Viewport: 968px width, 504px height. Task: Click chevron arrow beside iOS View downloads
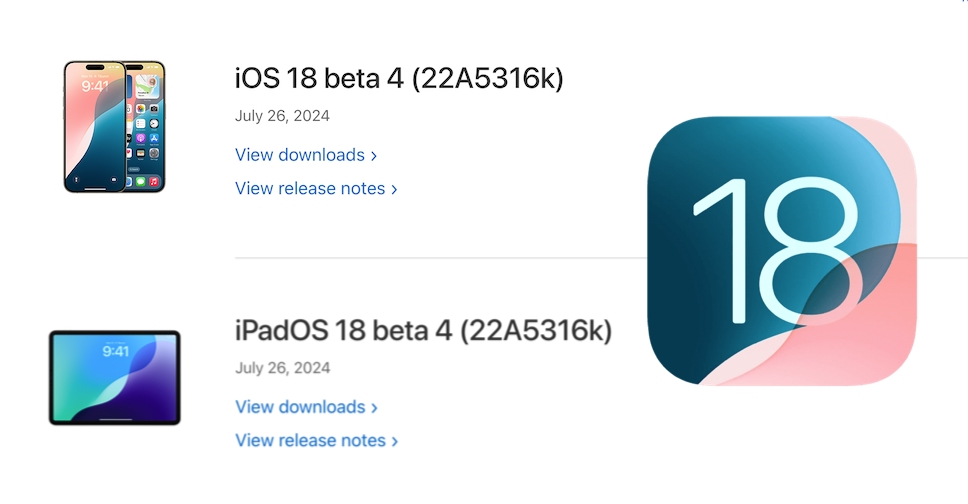[374, 156]
